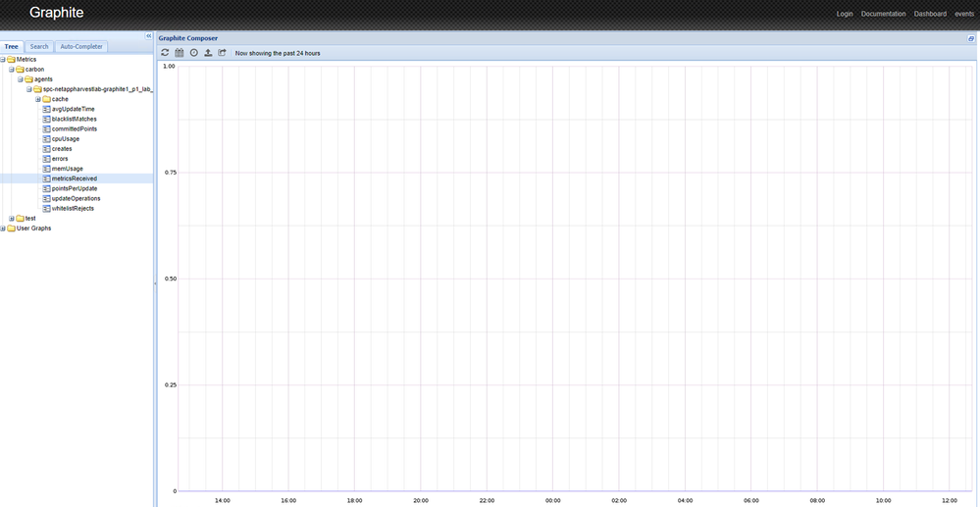The image size is (980, 507).
Task: Collapse the spc-netappharvestlab-graphite1 node
Action: pos(29,89)
